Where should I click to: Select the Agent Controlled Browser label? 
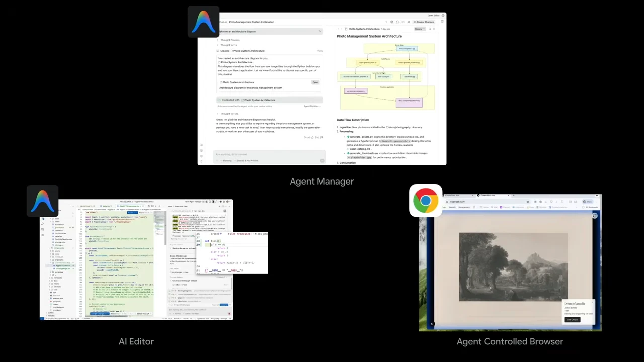coord(510,341)
